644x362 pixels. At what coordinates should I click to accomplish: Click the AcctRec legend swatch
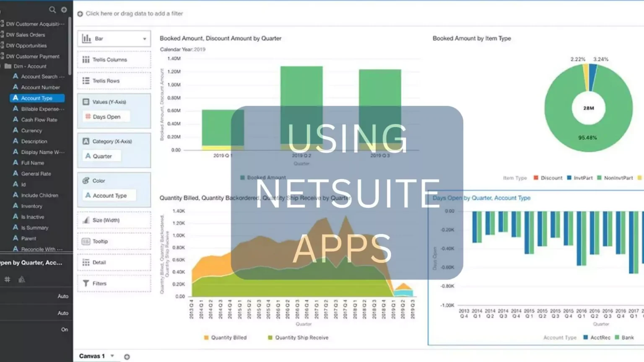[x=585, y=337]
